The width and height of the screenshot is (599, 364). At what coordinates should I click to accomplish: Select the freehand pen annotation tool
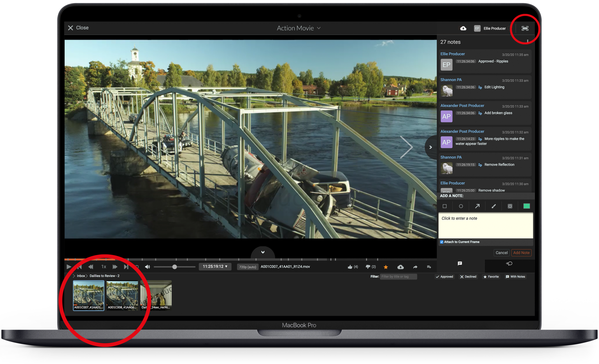(x=494, y=206)
